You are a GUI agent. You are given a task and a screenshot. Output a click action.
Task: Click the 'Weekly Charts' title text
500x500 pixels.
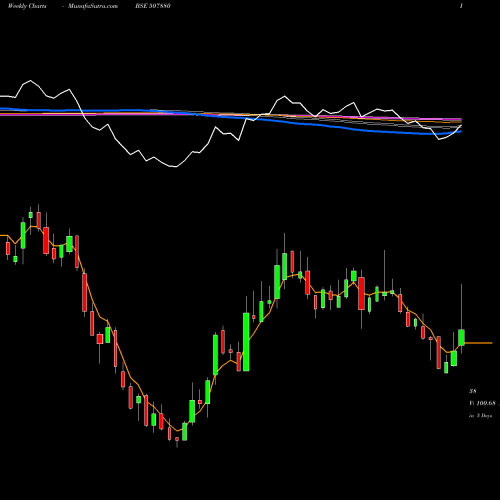click(x=27, y=6)
